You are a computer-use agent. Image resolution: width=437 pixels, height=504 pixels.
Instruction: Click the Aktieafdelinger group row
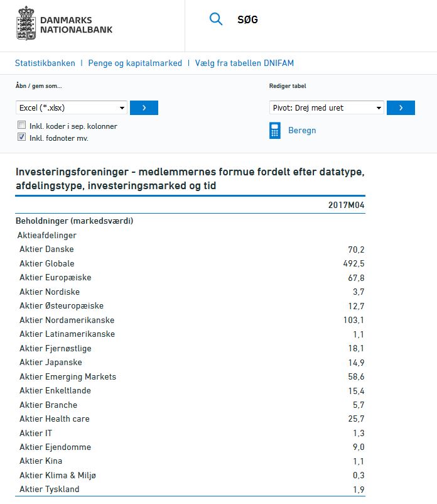coord(190,235)
